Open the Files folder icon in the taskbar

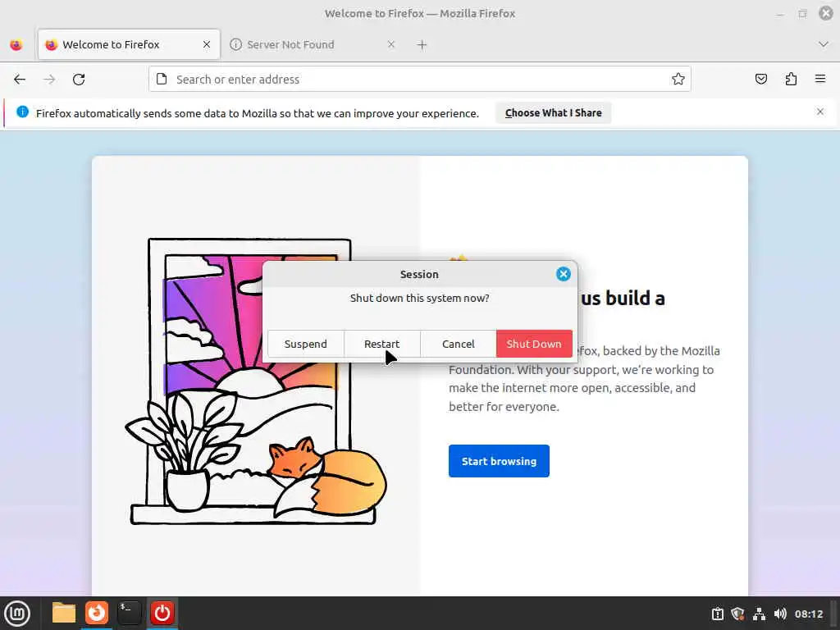64,613
